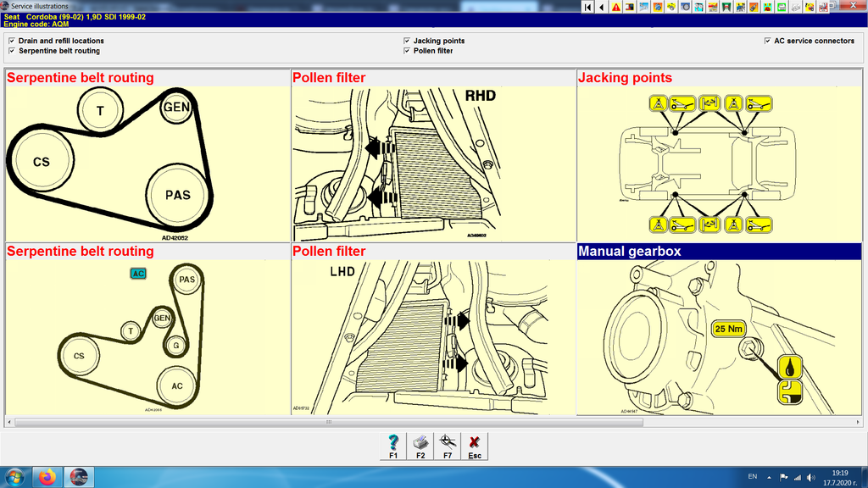This screenshot has width=868, height=488.
Task: Open the LHD pollen filter illustration
Action: coord(433,337)
